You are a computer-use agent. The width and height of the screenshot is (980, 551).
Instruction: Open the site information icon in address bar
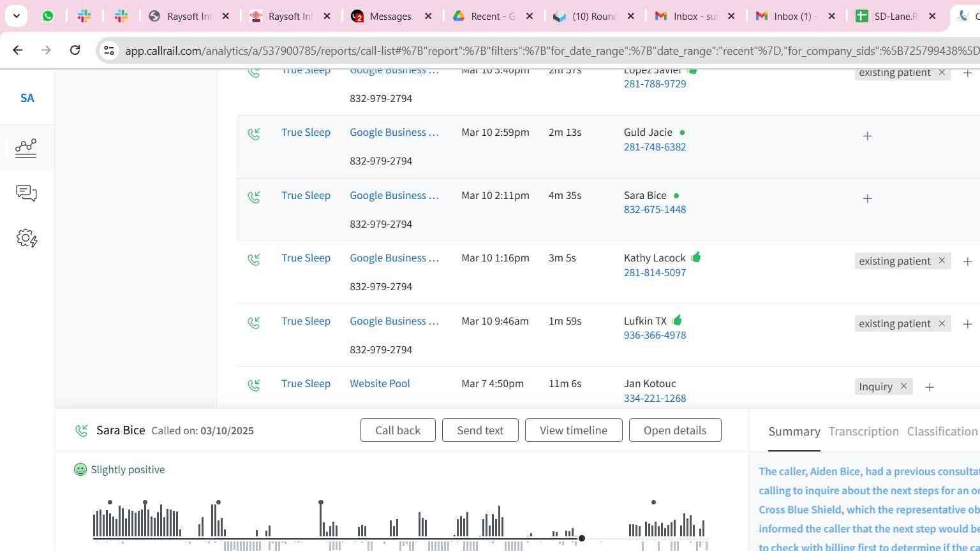tap(109, 50)
